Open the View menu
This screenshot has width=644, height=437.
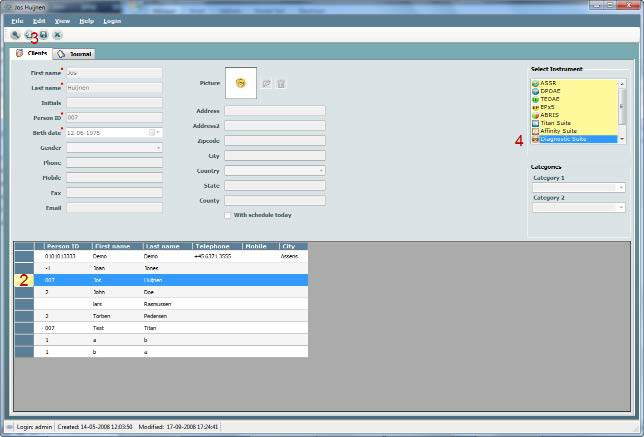click(62, 21)
